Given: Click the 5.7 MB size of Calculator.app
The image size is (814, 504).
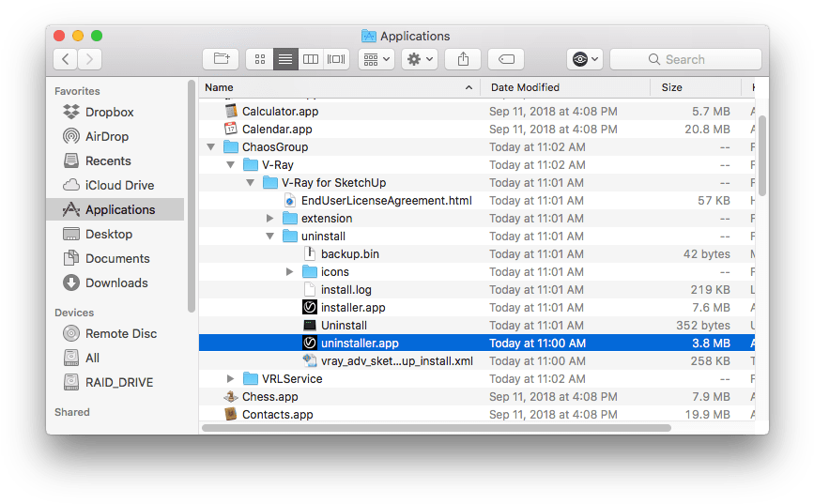Looking at the screenshot, I should pos(711,111).
